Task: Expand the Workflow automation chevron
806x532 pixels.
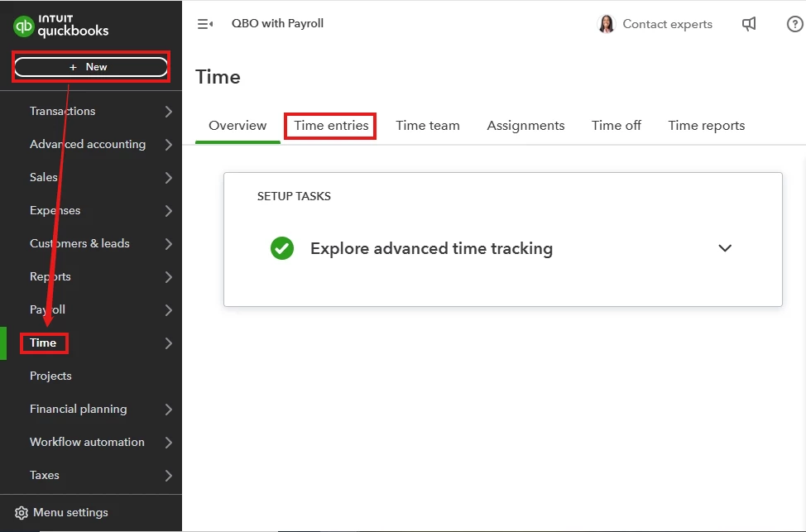Action: point(169,442)
